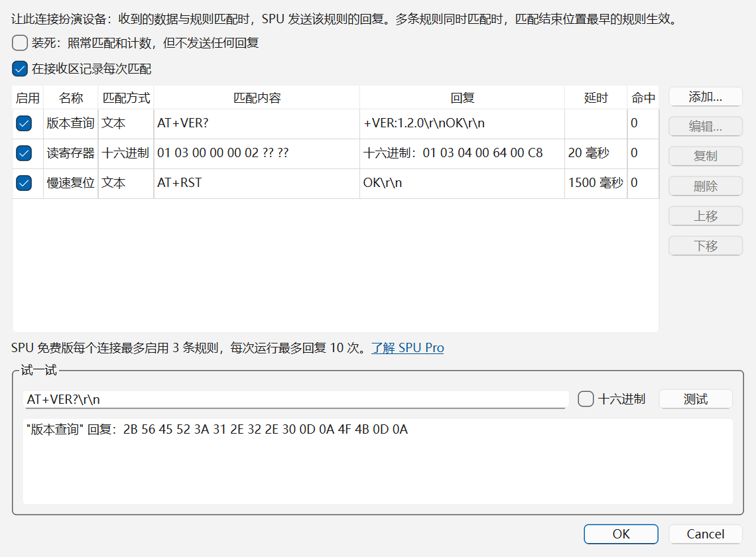Click the OK\r\n reply cell of 慢速复位
The height and width of the screenshot is (557, 756).
point(462,183)
